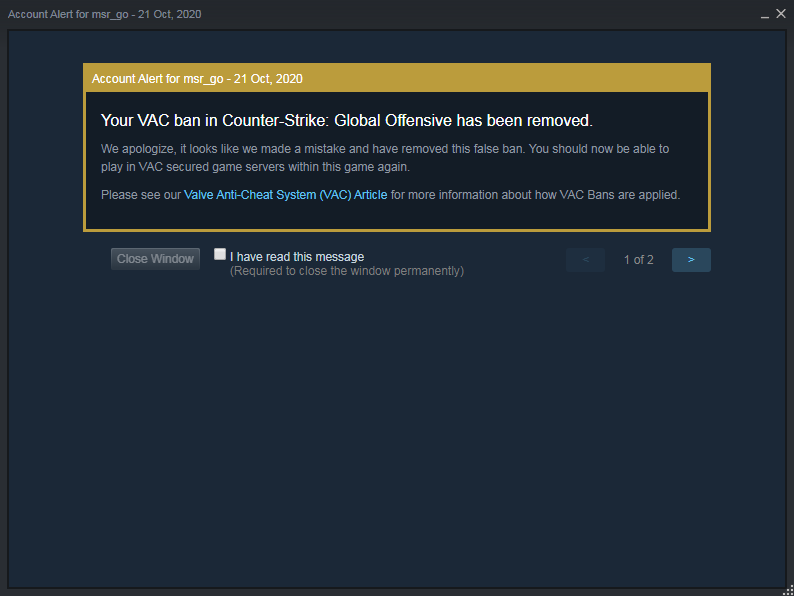794x596 pixels.
Task: Close the alert using the X icon
Action: coord(781,14)
